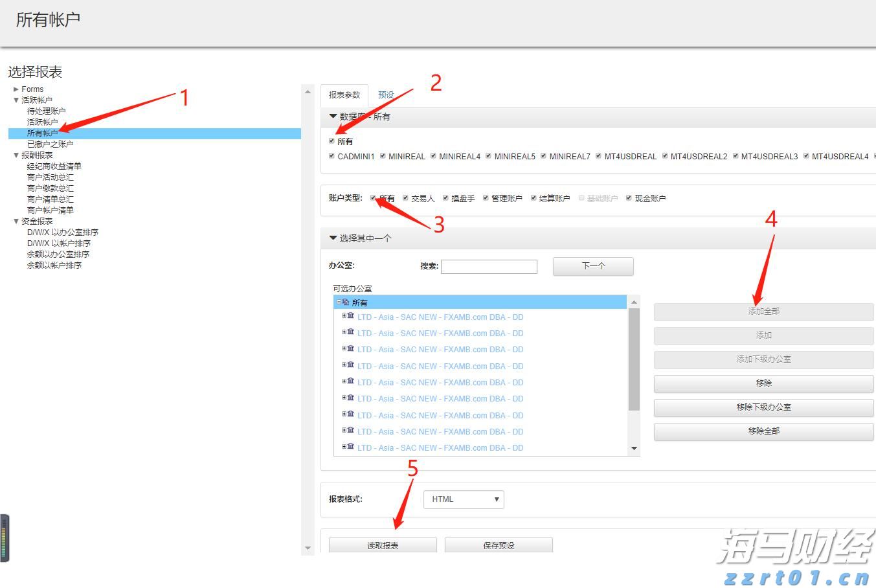Screen dimensions: 876x588
Task: Click the office 搜索 input field
Action: coord(489,266)
